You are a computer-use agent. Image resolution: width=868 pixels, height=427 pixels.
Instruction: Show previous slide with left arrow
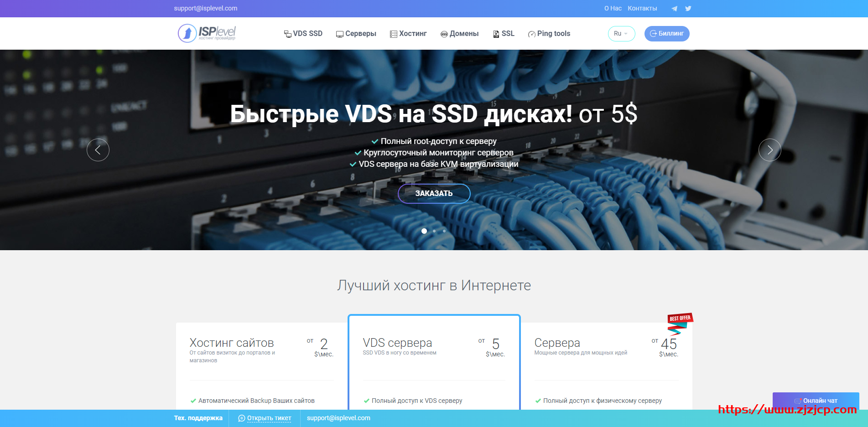[x=98, y=150]
